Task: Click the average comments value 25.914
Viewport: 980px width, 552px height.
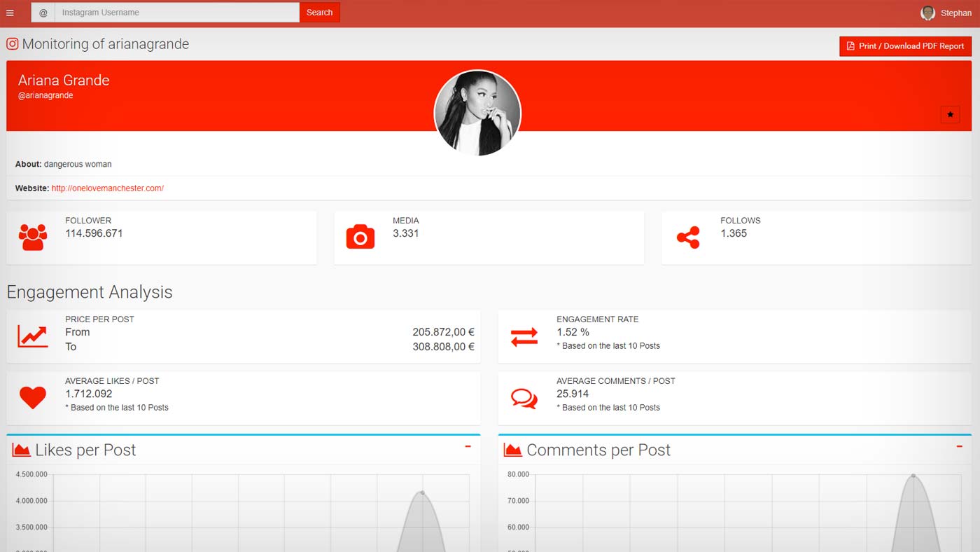Action: point(573,394)
